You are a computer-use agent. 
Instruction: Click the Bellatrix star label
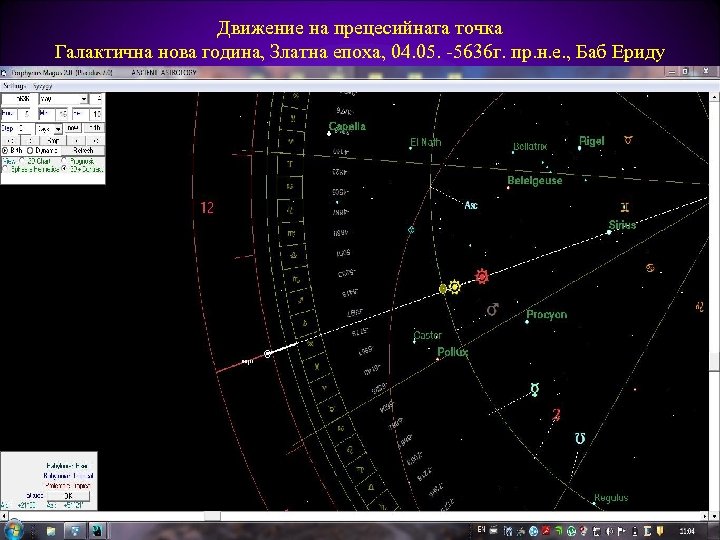[530, 146]
